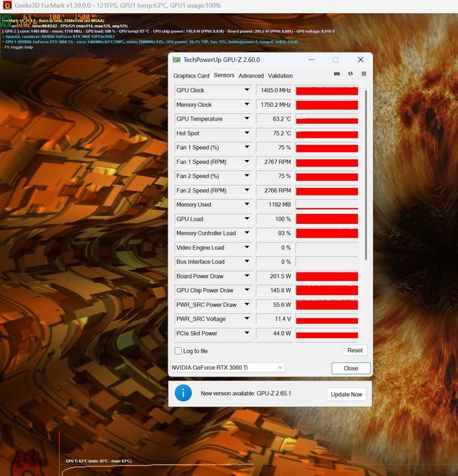The width and height of the screenshot is (458, 476).
Task: Click the GPU-Z screenshot camera icon
Action: (x=337, y=74)
